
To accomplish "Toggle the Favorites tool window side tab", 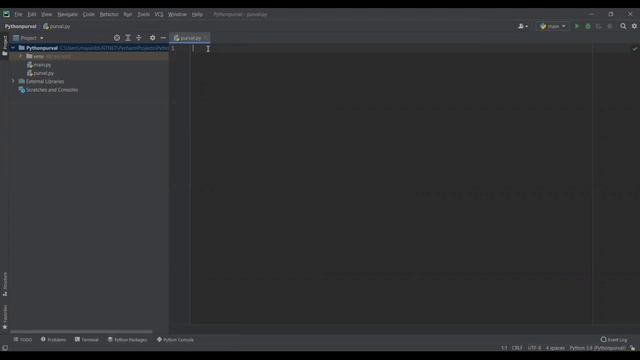I will [x=4, y=317].
